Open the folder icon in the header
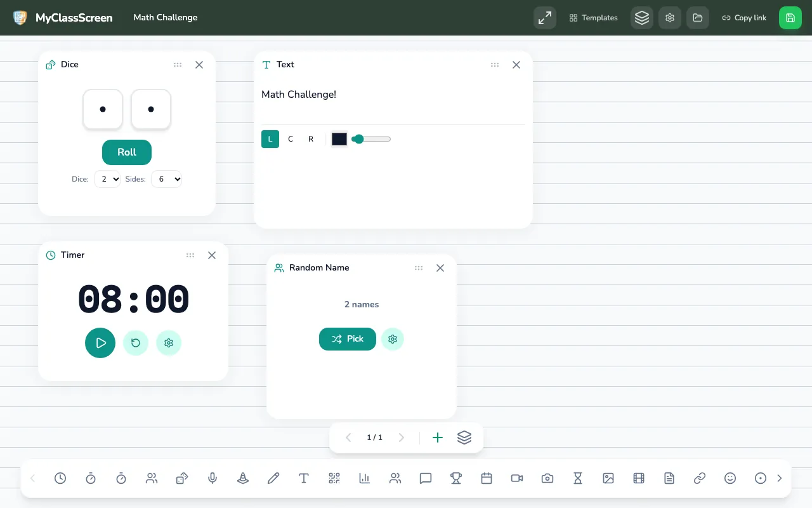 pos(698,18)
